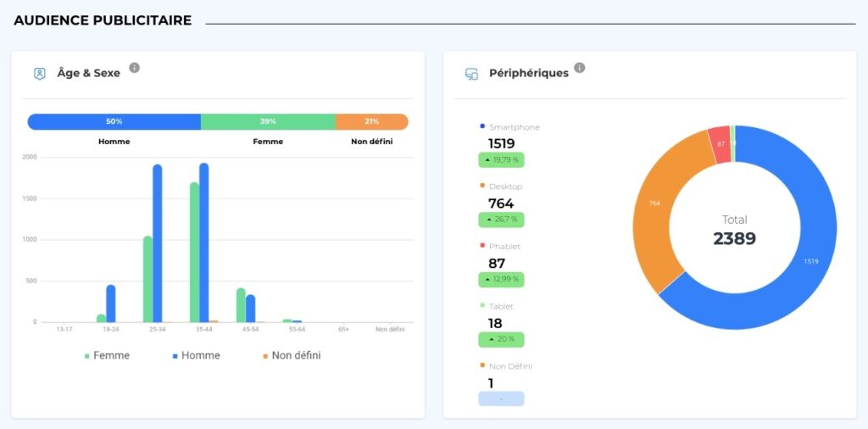Click the info icon beside Périphériques
The image size is (868, 429).
tap(580, 68)
